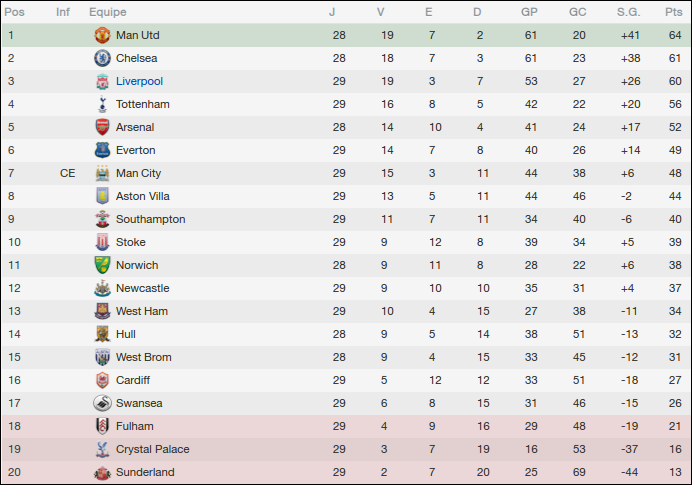Screen dimensions: 692x485
Task: Click the CE marker next to Man City
Action: 67,173
